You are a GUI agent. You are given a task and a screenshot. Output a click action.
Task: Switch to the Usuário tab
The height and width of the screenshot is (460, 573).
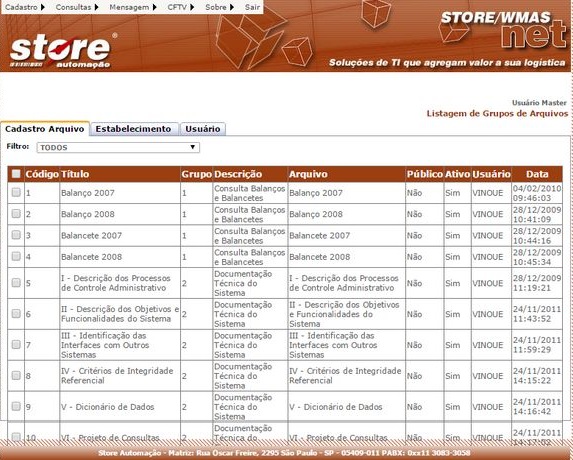[x=203, y=129]
